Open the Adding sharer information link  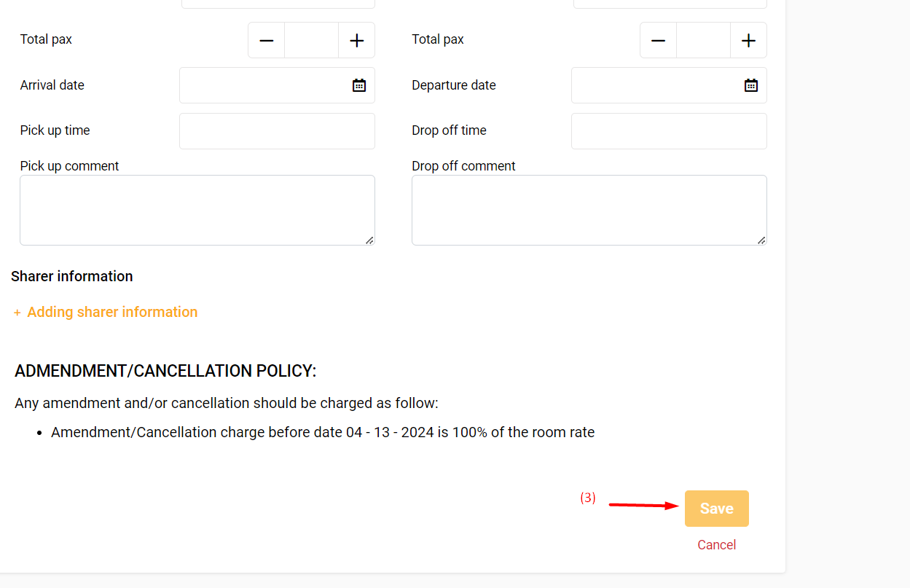click(x=112, y=312)
